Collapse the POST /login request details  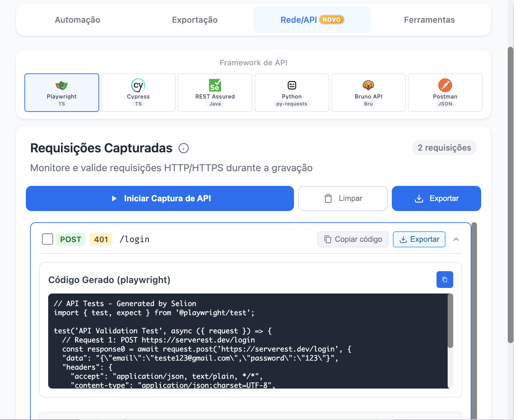456,239
